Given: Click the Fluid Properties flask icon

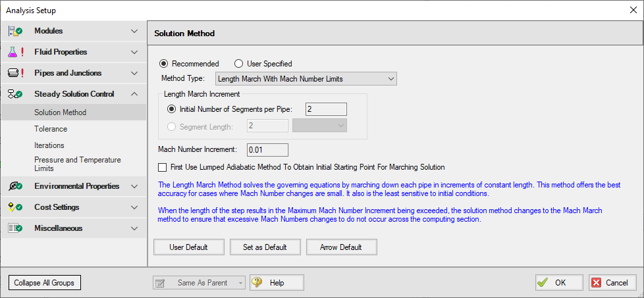Looking at the screenshot, I should (13, 52).
